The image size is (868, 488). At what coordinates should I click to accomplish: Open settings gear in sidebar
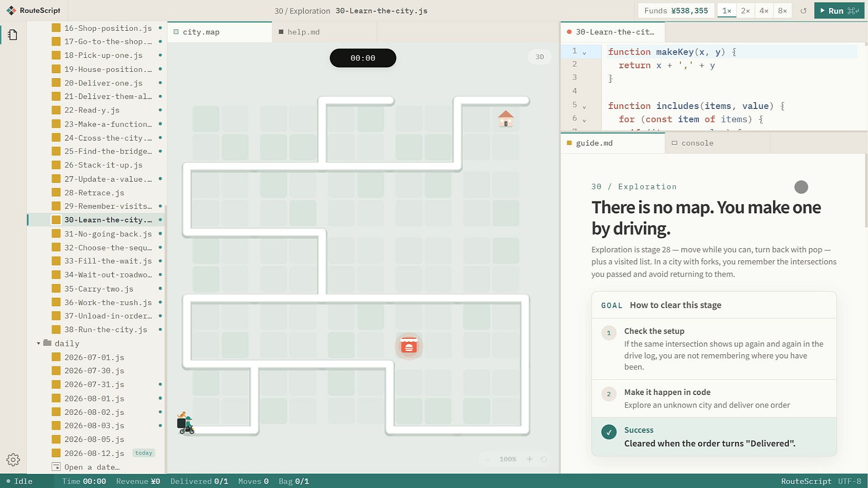click(13, 460)
